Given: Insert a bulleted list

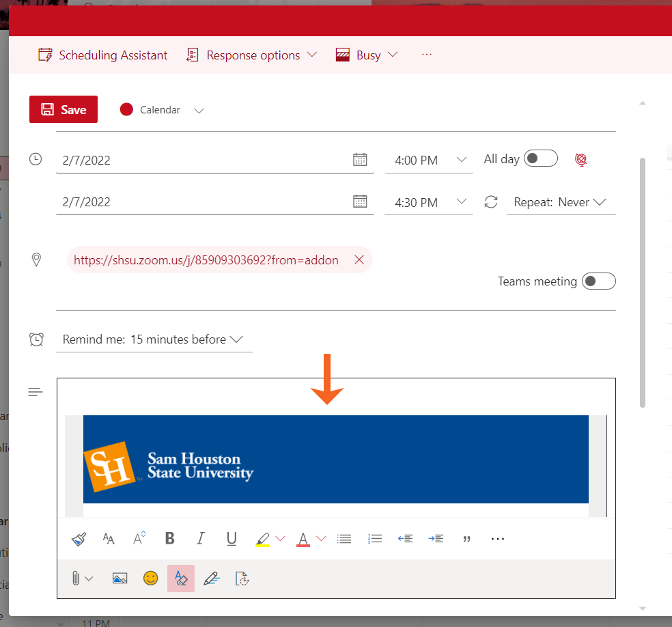Looking at the screenshot, I should [x=344, y=539].
